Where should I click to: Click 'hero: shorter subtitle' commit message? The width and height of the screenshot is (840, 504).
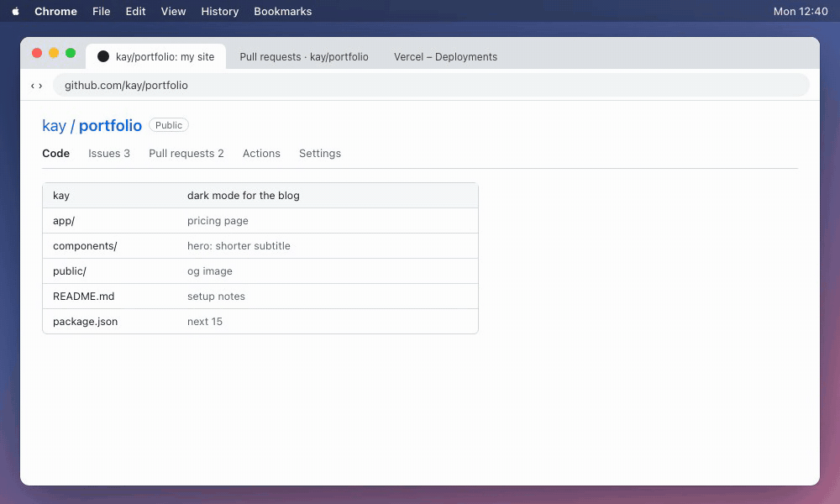(x=239, y=246)
